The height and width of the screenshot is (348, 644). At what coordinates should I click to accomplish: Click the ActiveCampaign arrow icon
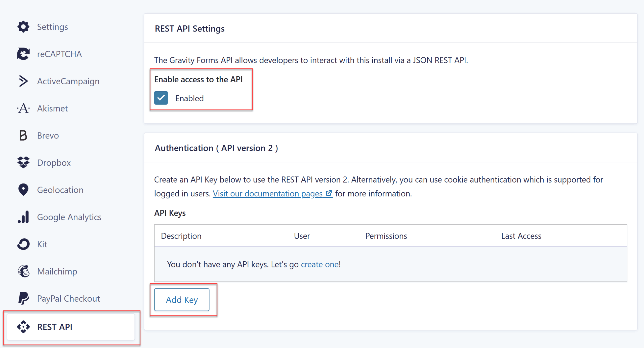[23, 81]
